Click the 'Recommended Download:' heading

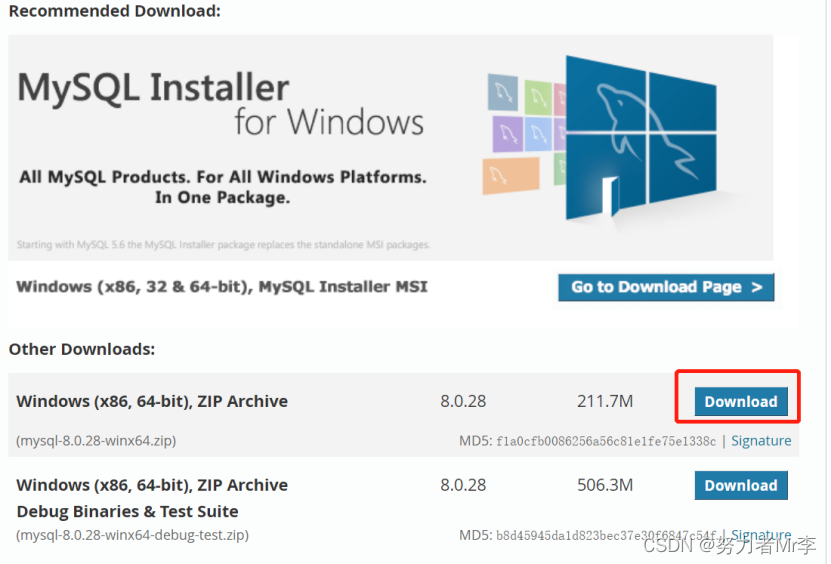coord(114,11)
